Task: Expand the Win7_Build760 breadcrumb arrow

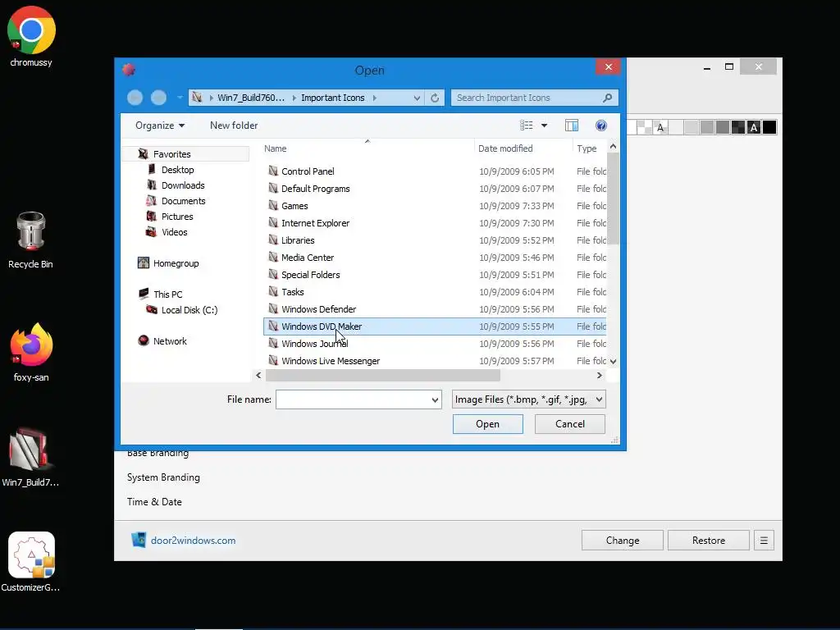Action: point(294,98)
